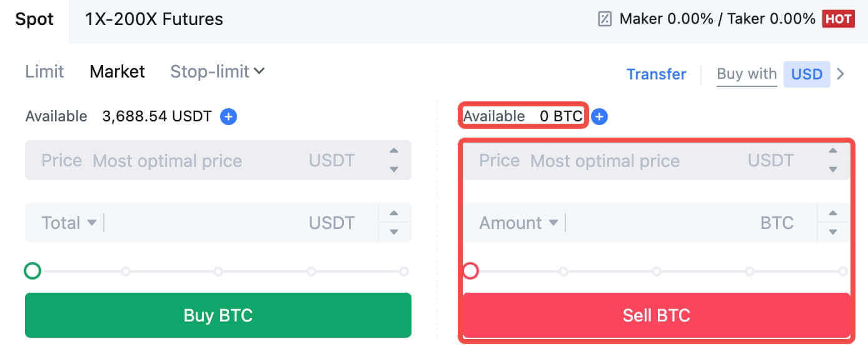This screenshot has width=868, height=349.
Task: Click the blue plus icon beside USDT balance
Action: [228, 116]
